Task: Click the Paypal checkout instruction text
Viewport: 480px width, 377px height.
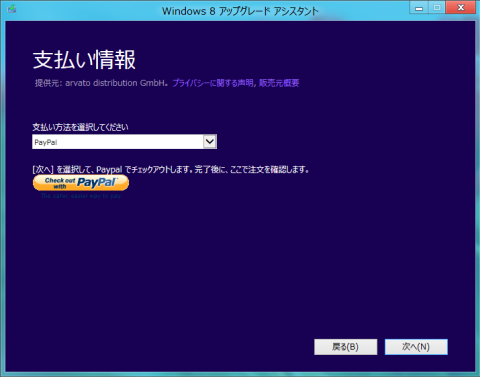Action: [x=171, y=170]
